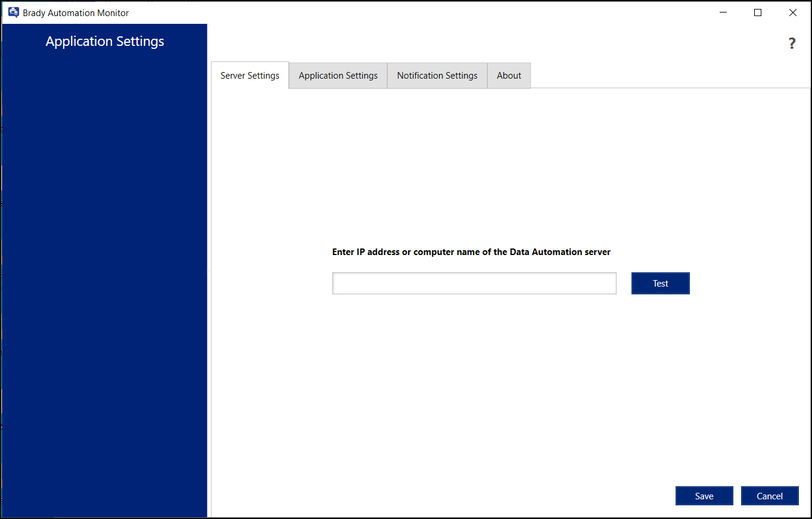The width and height of the screenshot is (812, 519).
Task: Open the Application Settings tab
Action: point(338,76)
